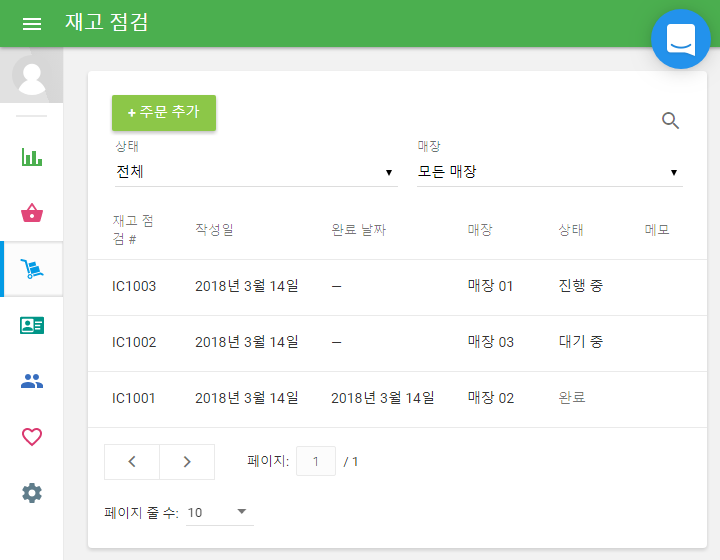This screenshot has height=560, width=720.
Task: Open the customers people icon
Action: (32, 381)
